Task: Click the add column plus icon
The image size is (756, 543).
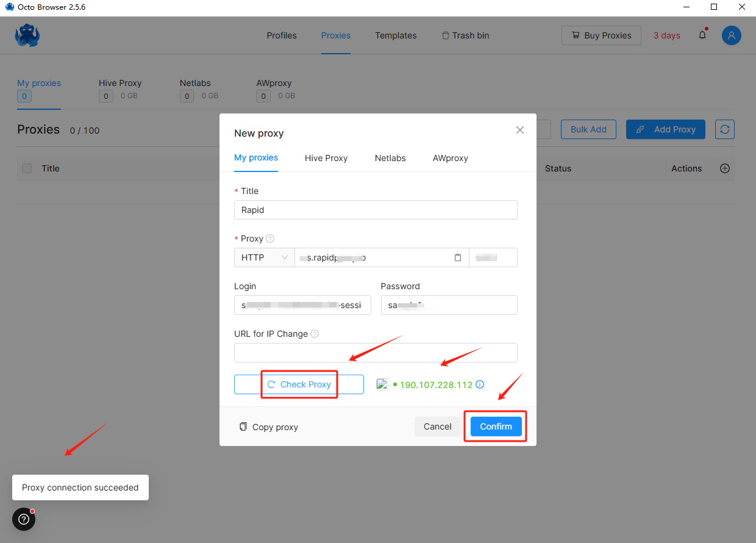Action: (725, 168)
